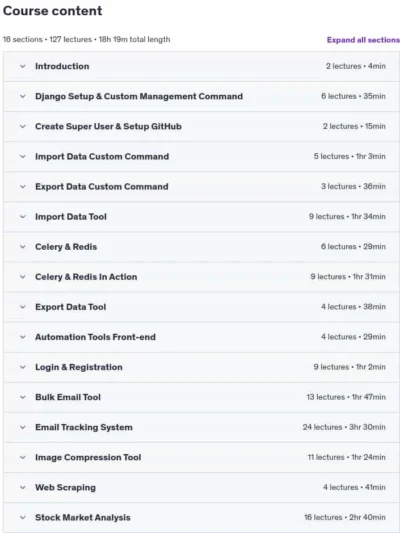
Task: Click the chevron beside Web Scraping
Action: [x=23, y=487]
